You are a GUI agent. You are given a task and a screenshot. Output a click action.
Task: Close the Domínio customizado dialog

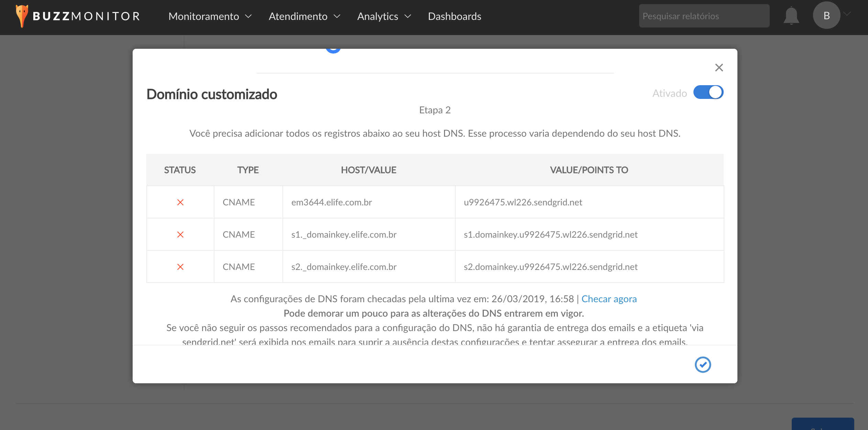719,68
